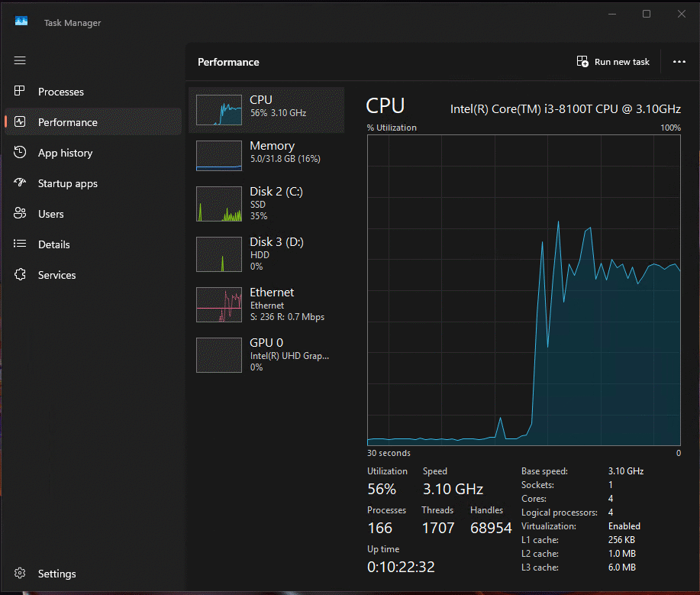Maximize the Task Manager window
The width and height of the screenshot is (700, 595).
(x=647, y=14)
